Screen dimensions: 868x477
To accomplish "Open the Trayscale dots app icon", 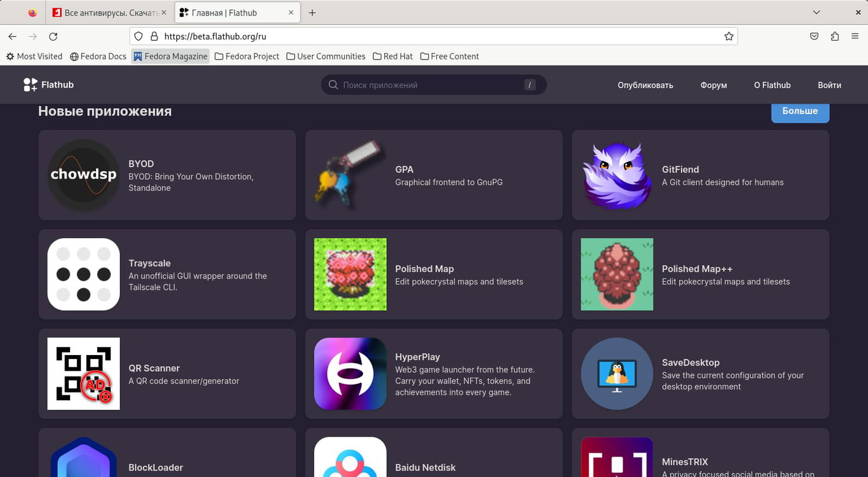I will (x=83, y=274).
